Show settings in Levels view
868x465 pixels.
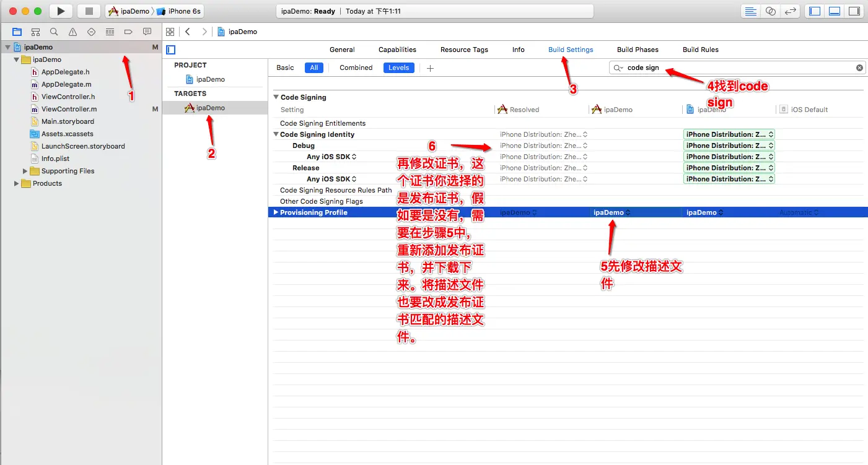click(398, 67)
